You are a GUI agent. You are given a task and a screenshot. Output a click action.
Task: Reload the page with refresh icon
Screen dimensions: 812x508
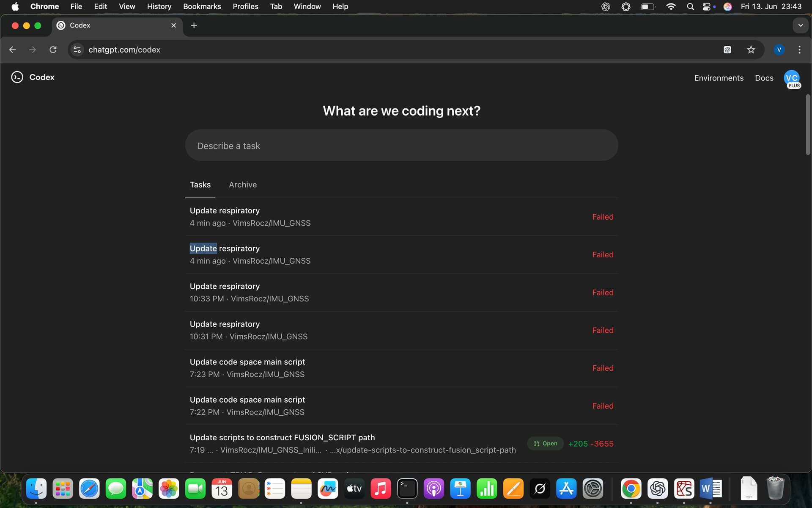(x=53, y=50)
